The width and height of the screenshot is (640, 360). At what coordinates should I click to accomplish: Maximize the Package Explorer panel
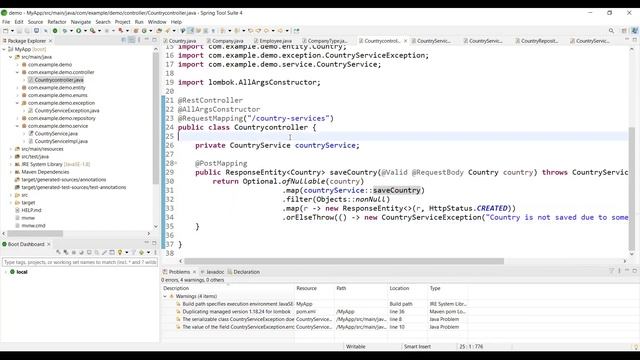point(154,40)
